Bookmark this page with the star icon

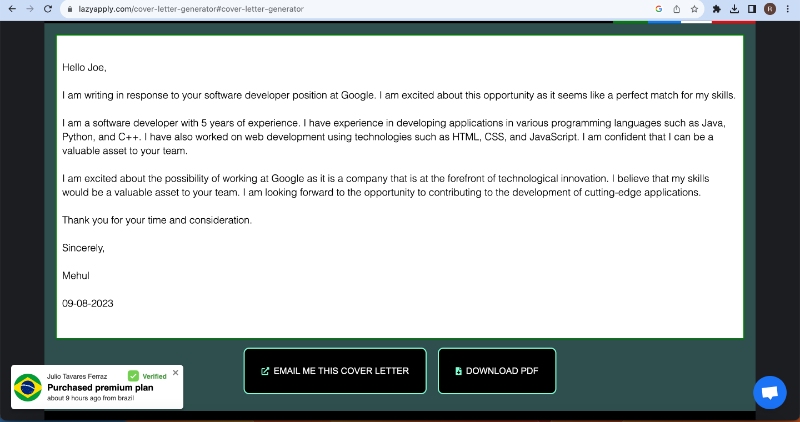[694, 8]
